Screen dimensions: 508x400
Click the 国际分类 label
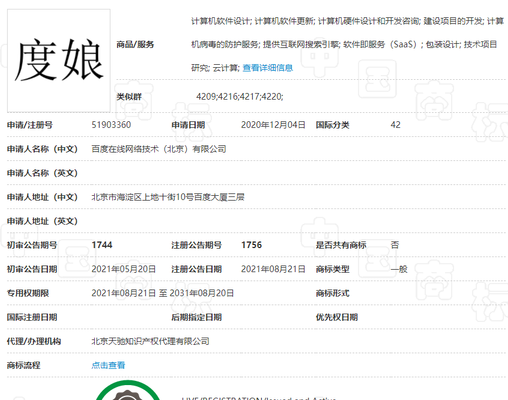(x=332, y=125)
